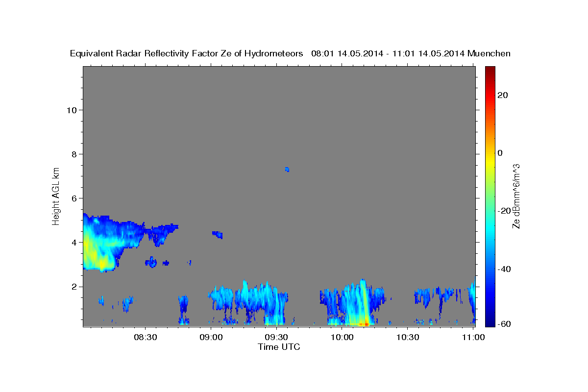This screenshot has width=588, height=392.
Task: Click the height tick label 6
Action: pyautogui.click(x=74, y=198)
